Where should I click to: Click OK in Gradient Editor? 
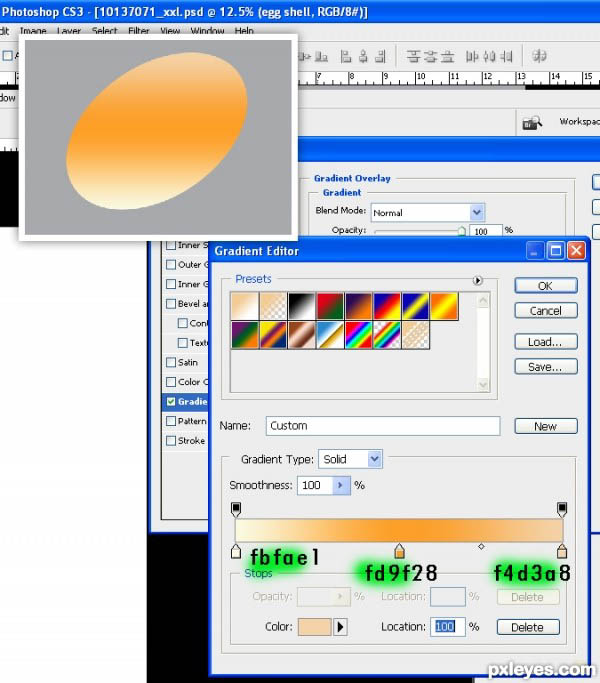point(545,285)
